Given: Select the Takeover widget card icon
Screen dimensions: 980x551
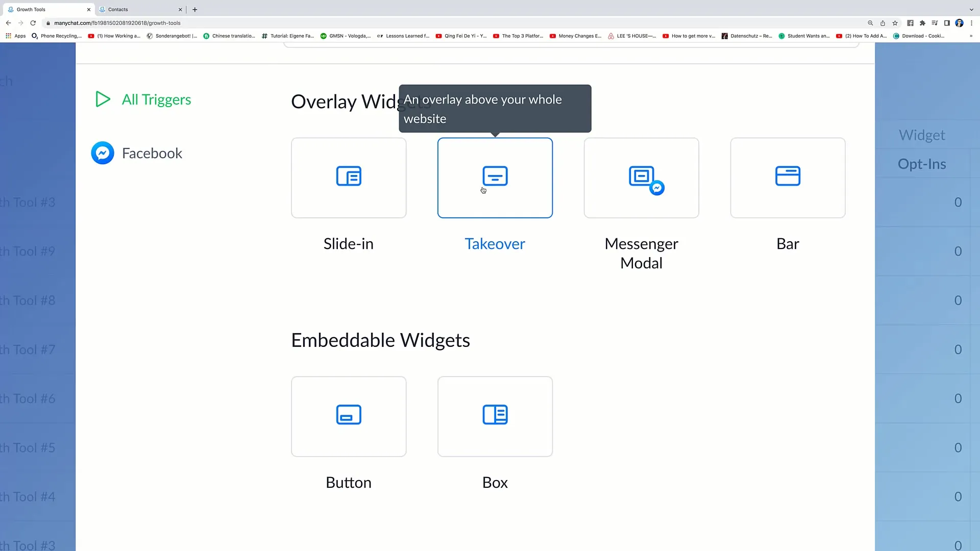Looking at the screenshot, I should tap(495, 176).
